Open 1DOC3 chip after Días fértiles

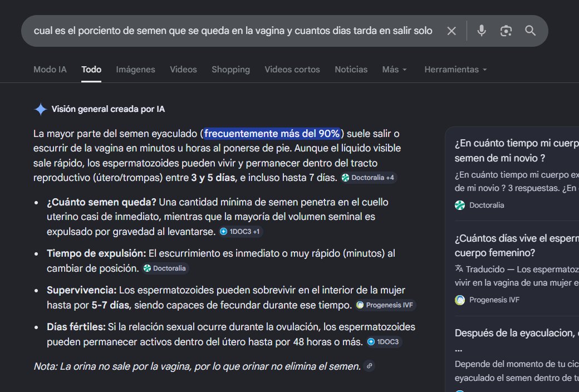(384, 342)
